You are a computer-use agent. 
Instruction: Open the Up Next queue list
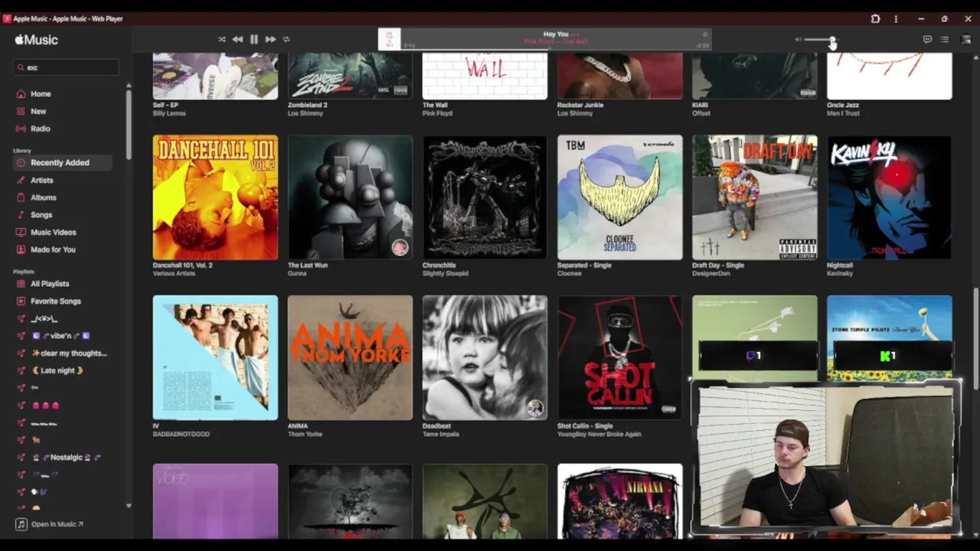point(945,39)
